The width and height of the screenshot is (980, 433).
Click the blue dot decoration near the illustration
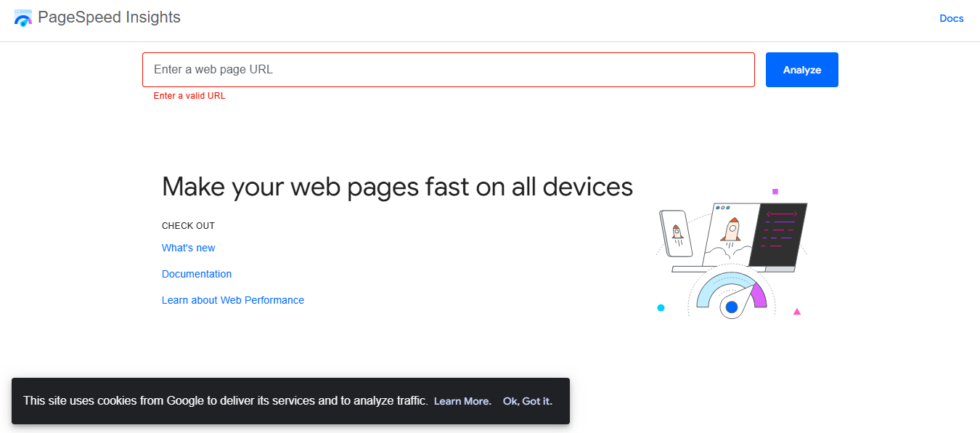coord(661,307)
